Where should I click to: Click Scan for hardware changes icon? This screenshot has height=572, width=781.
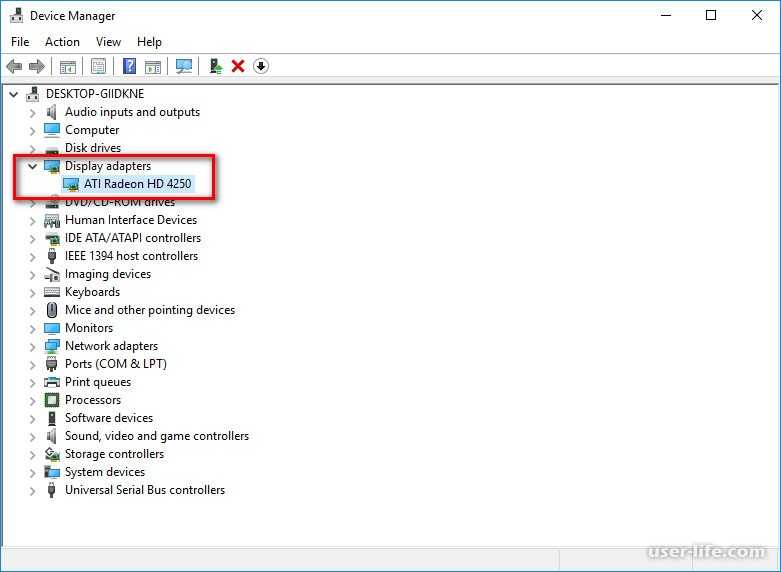[x=184, y=66]
